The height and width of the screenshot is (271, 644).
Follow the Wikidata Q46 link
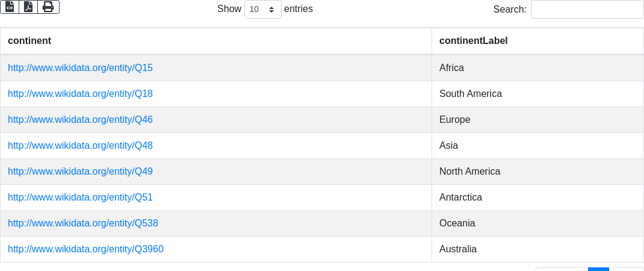click(80, 120)
